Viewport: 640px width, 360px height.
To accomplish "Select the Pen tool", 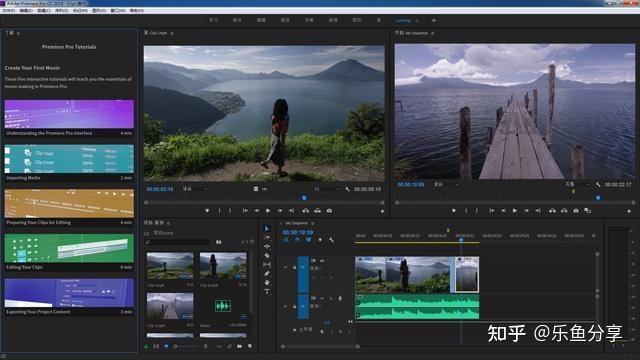I will coord(267,273).
